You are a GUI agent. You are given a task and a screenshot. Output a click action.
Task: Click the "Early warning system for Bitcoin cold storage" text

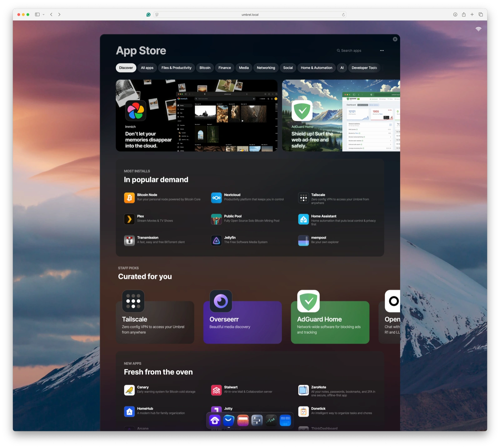(x=166, y=392)
